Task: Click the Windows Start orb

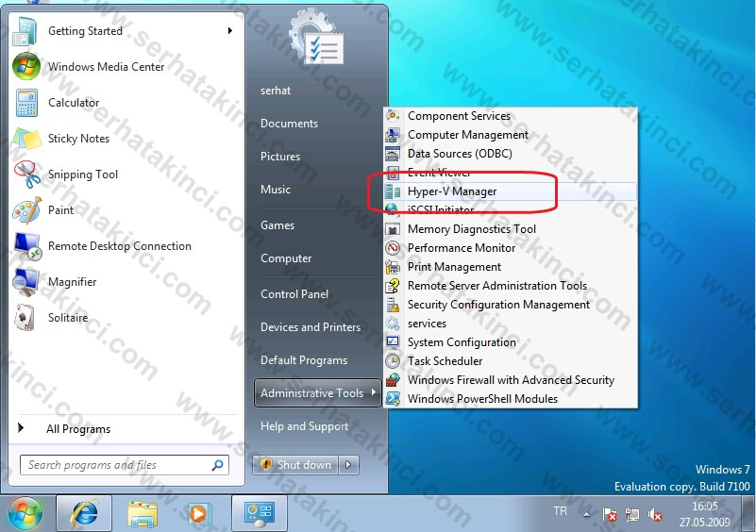Action: pos(25,514)
